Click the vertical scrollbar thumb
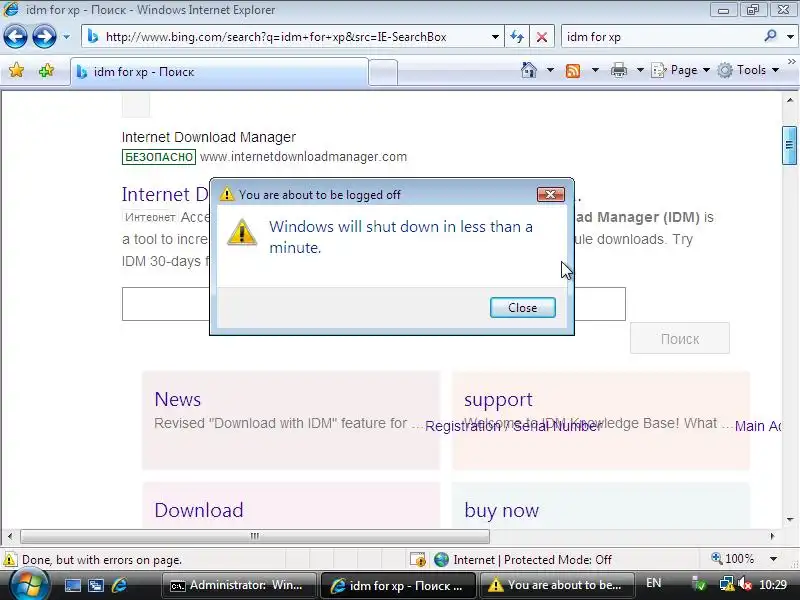Image resolution: width=800 pixels, height=600 pixels. [789, 145]
